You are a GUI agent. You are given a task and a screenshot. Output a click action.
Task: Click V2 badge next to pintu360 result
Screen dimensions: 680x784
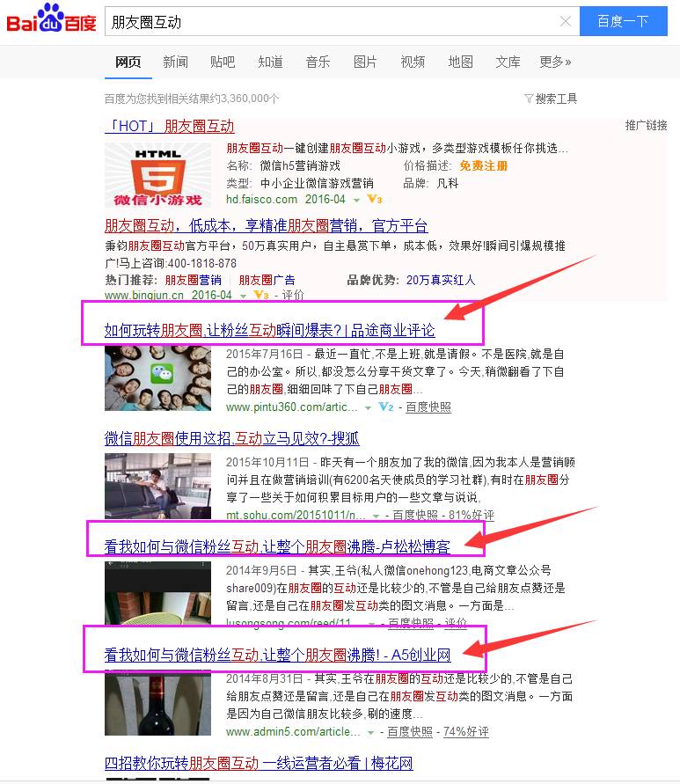[386, 407]
